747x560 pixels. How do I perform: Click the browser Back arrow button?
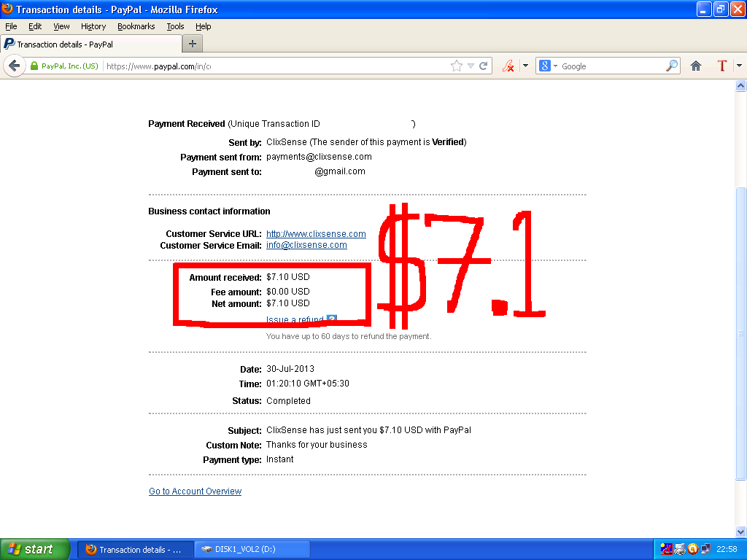tap(15, 66)
